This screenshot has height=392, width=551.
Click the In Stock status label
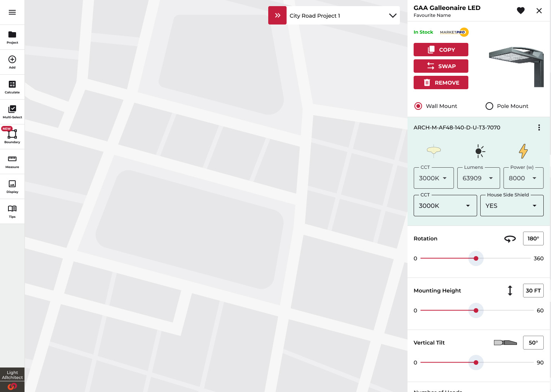[423, 32]
